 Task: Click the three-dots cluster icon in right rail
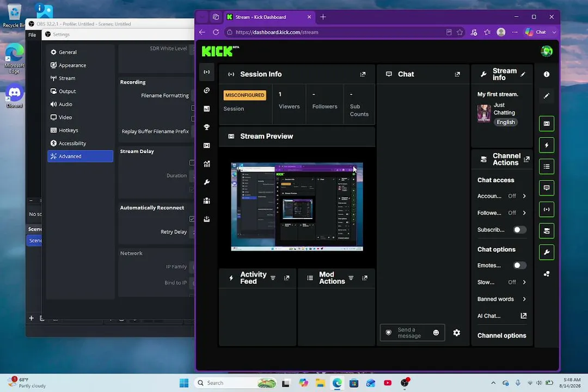coord(547,274)
